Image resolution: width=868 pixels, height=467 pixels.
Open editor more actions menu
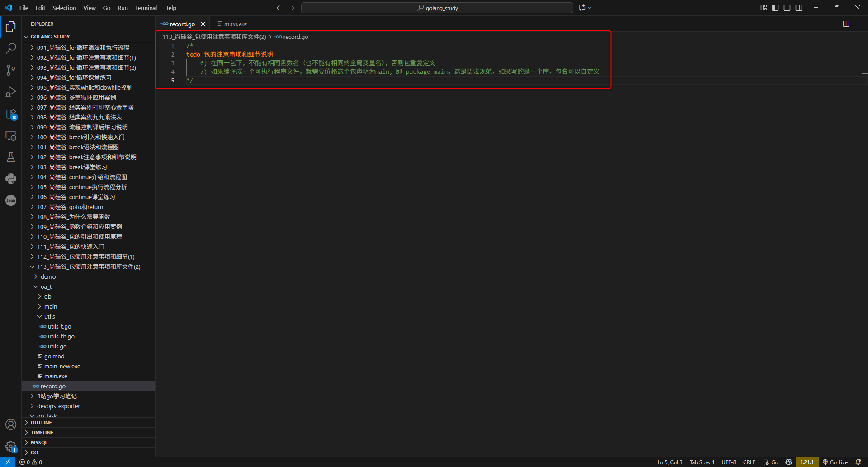pos(858,24)
